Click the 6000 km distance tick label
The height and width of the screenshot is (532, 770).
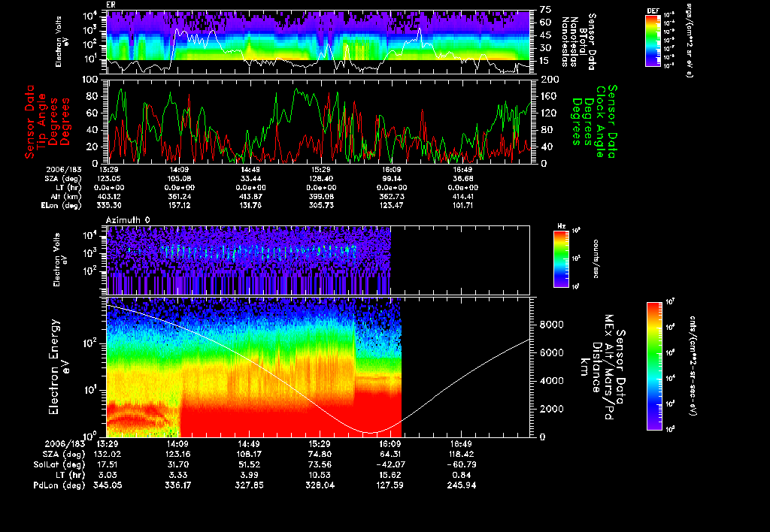point(551,352)
